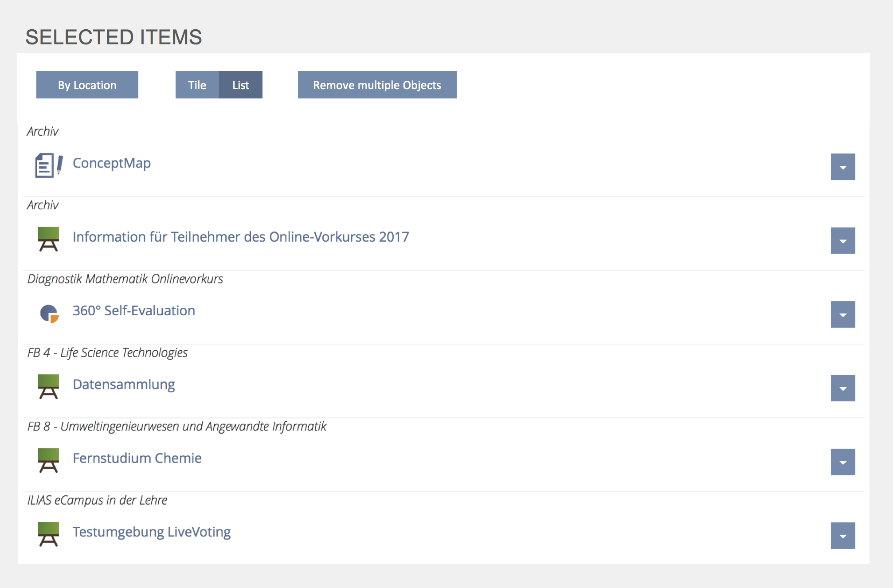This screenshot has height=588, width=893.
Task: Click the Fernstudium Chemie course icon
Action: pos(48,460)
